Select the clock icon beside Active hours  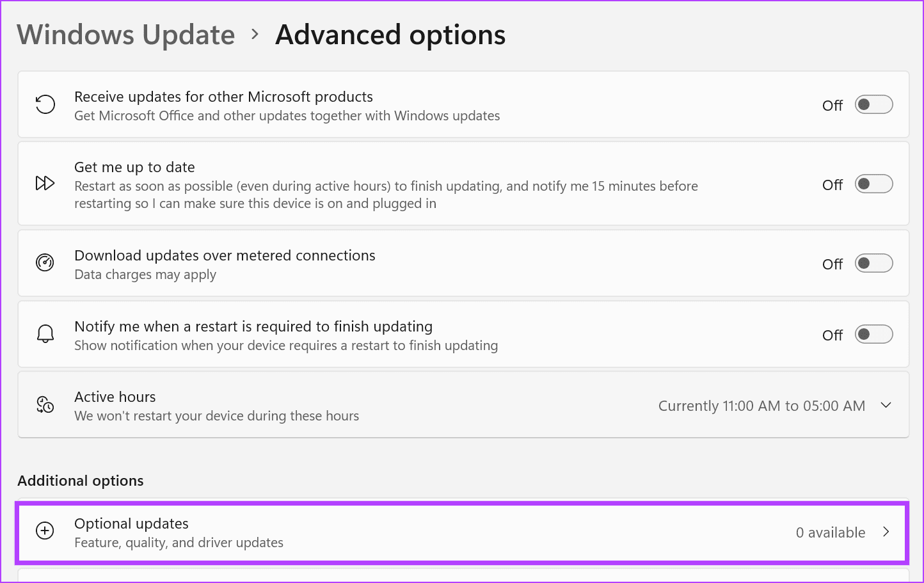click(x=45, y=404)
